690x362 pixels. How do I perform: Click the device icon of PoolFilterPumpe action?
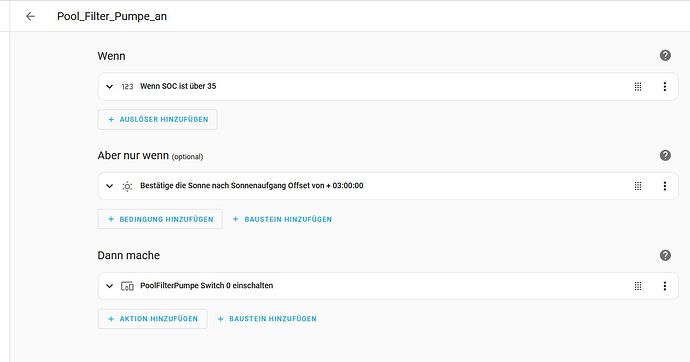127,286
